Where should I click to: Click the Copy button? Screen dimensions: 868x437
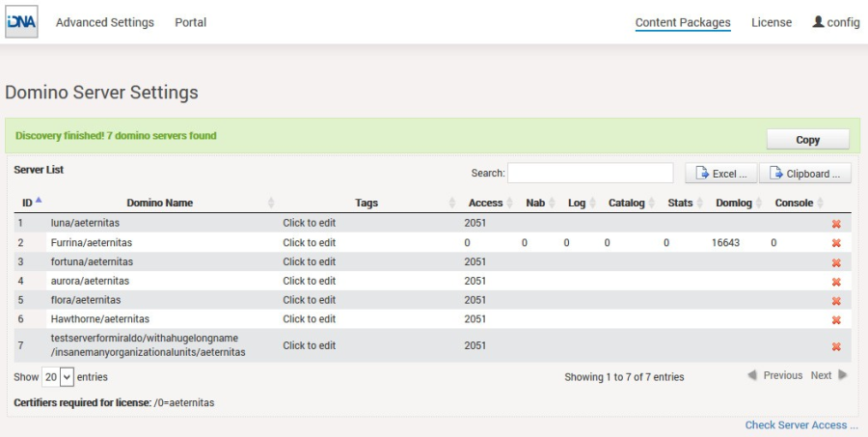click(x=807, y=140)
